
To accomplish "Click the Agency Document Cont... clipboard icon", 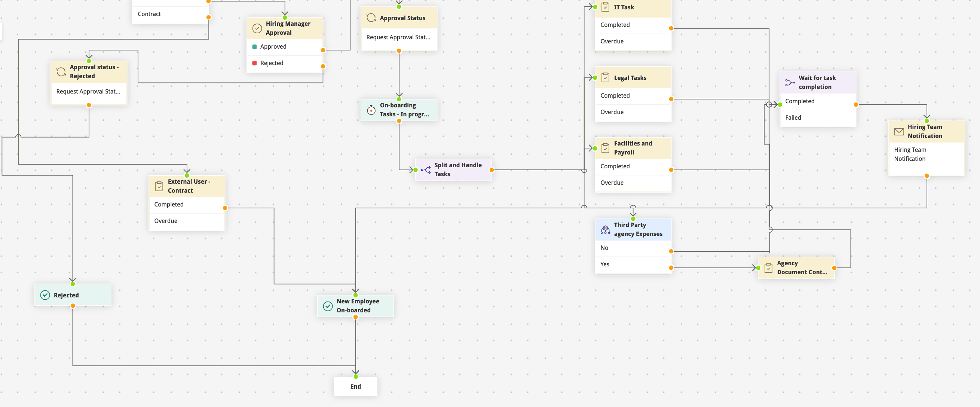I will (x=768, y=268).
